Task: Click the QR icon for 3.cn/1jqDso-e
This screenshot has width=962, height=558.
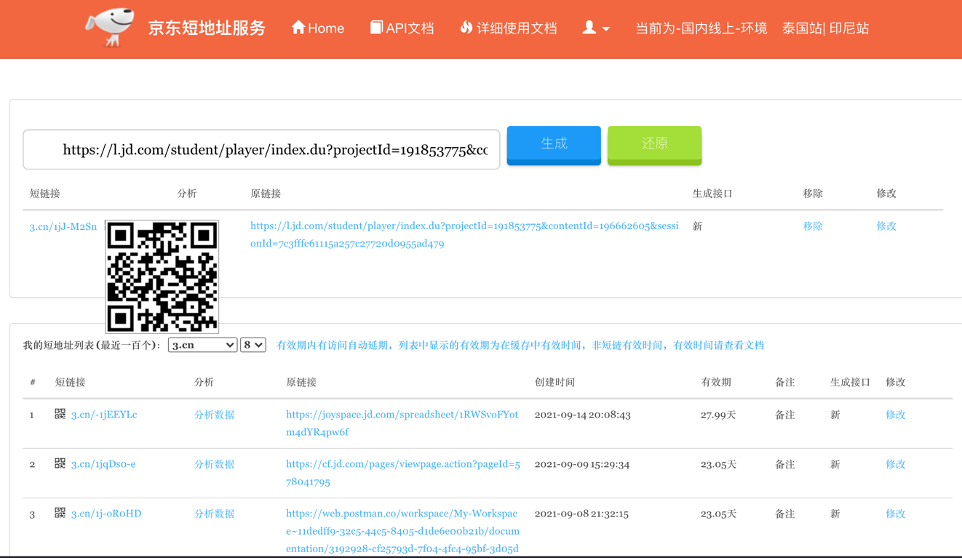Action: click(x=60, y=464)
